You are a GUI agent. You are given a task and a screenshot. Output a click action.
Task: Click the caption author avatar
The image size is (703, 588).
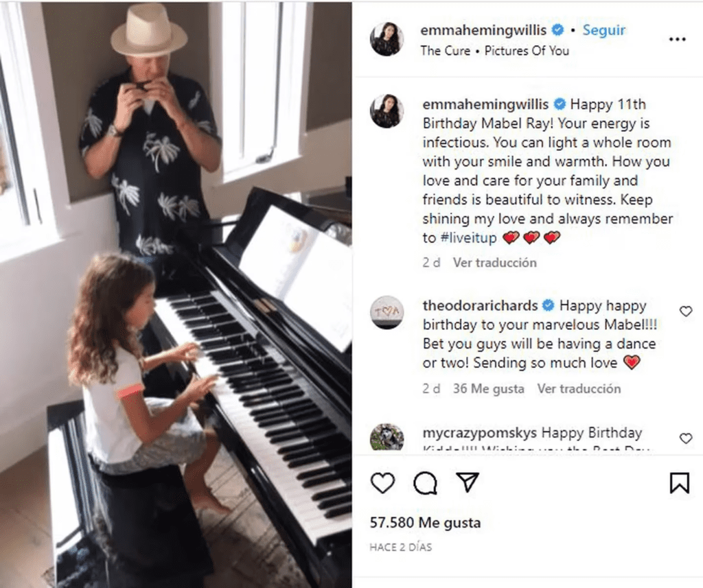387,112
